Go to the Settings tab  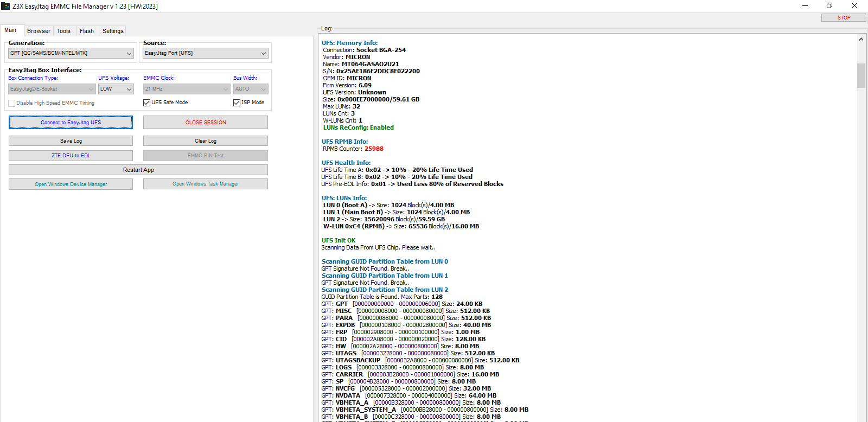pos(113,31)
